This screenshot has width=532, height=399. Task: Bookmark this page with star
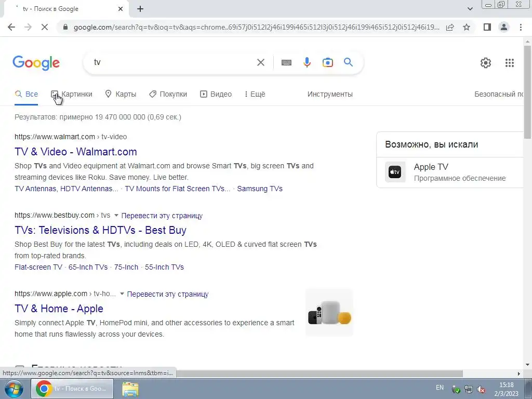coord(467,27)
